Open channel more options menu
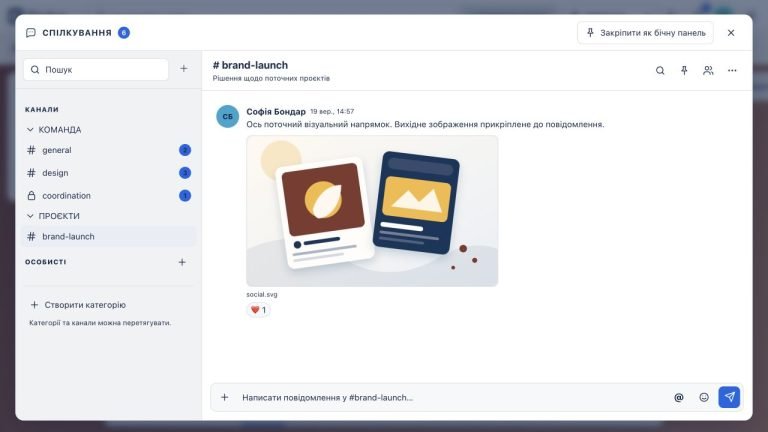 [732, 71]
